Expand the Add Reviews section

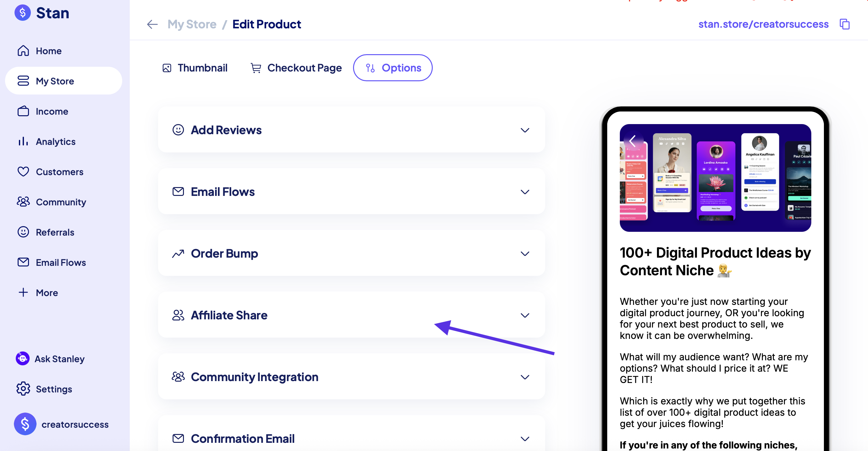(x=351, y=130)
